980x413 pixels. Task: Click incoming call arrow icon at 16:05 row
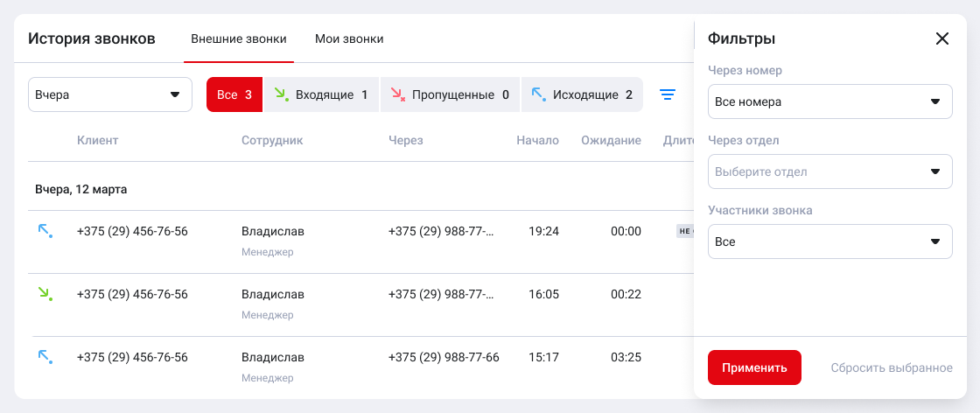click(x=45, y=294)
